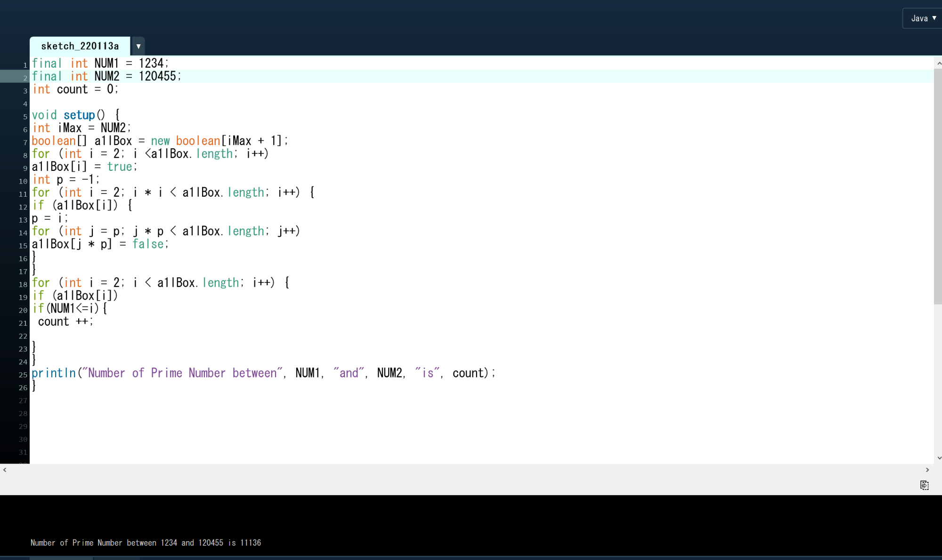Click the line "int iMax = NUM2;"
The height and width of the screenshot is (560, 942).
[81, 128]
